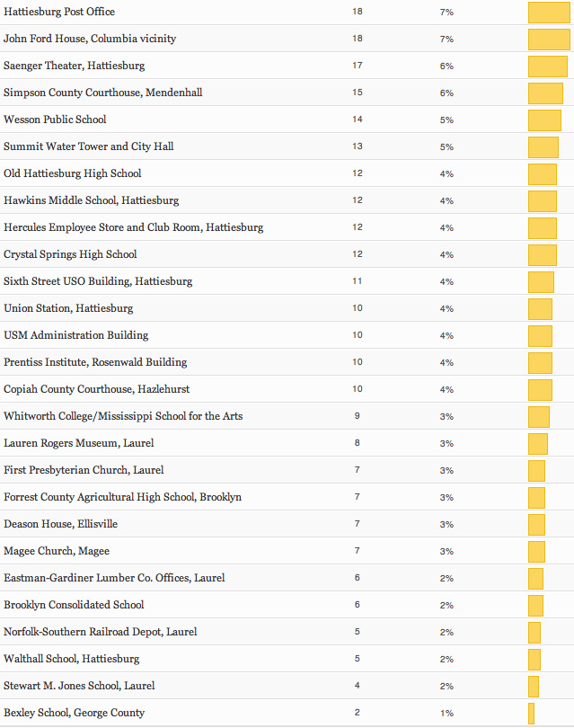The image size is (574, 728).
Task: Click the Summit Water Tower and City Hall bar
Action: (543, 147)
